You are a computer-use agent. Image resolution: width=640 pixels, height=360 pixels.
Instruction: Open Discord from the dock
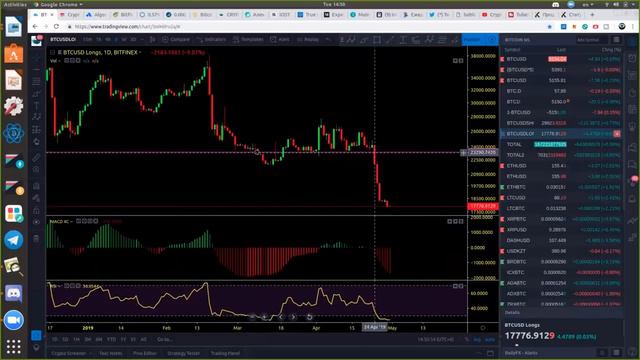[13, 293]
